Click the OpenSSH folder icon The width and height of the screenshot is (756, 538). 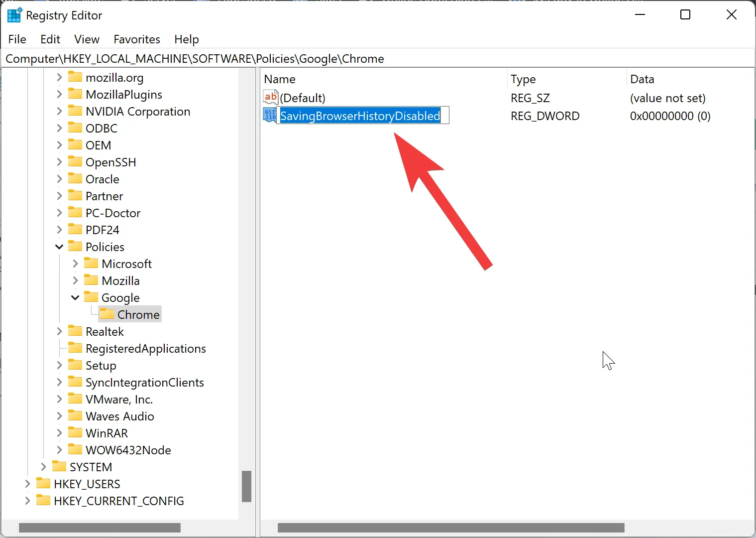pyautogui.click(x=75, y=162)
